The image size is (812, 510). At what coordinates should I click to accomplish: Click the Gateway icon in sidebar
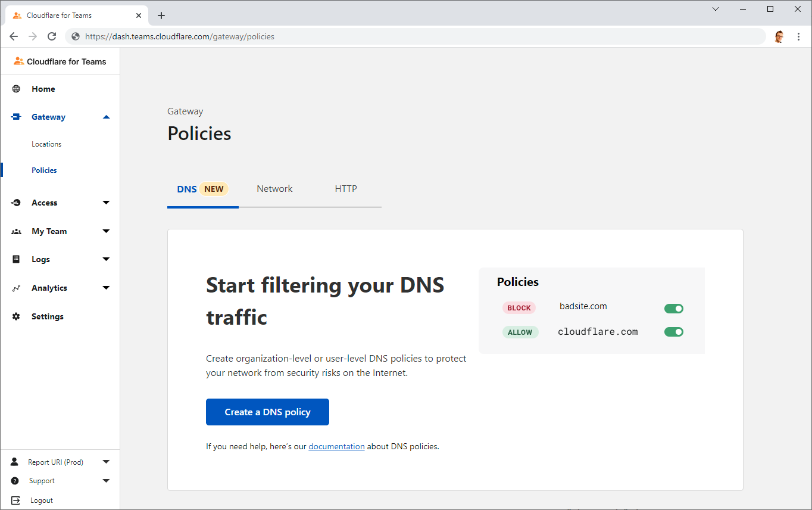(x=16, y=117)
